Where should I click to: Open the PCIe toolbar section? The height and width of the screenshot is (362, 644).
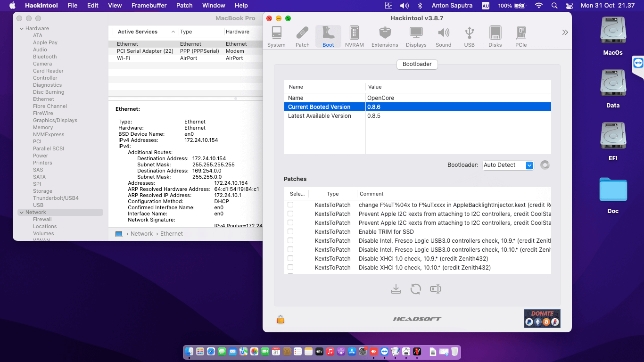click(x=521, y=36)
